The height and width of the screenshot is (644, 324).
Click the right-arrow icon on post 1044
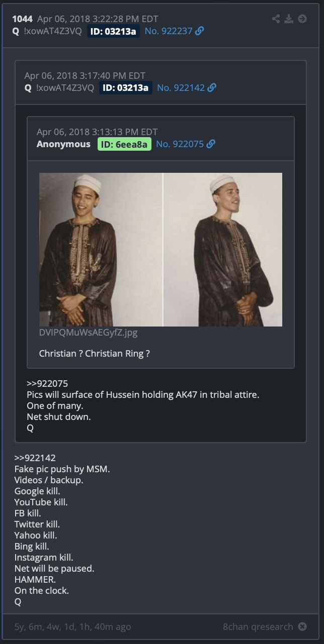[x=302, y=19]
